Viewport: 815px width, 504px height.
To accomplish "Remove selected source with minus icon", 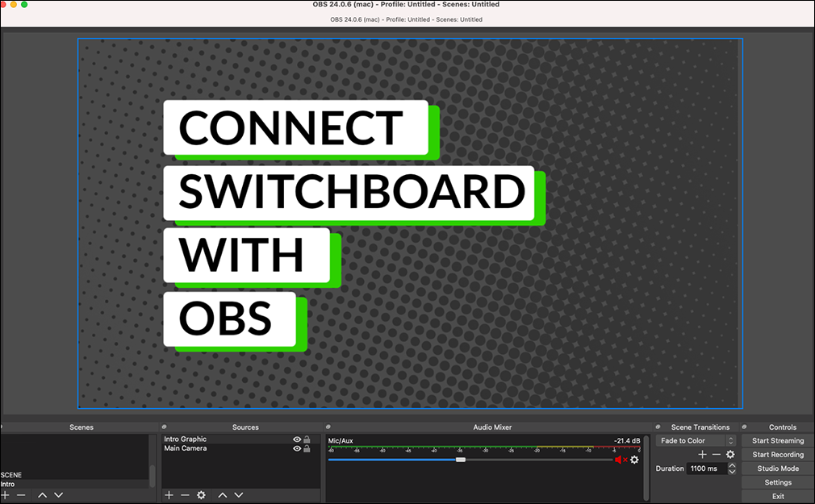I will click(x=185, y=495).
